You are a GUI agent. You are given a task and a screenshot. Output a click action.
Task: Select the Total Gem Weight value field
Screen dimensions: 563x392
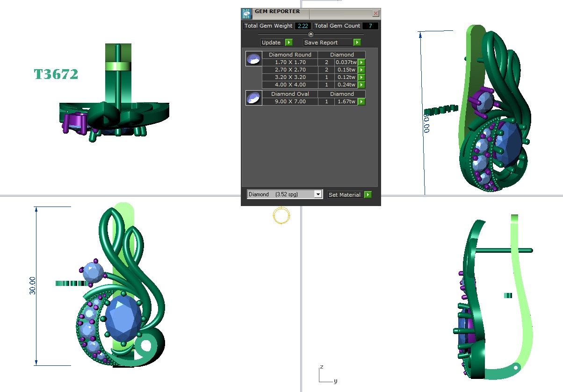point(303,26)
